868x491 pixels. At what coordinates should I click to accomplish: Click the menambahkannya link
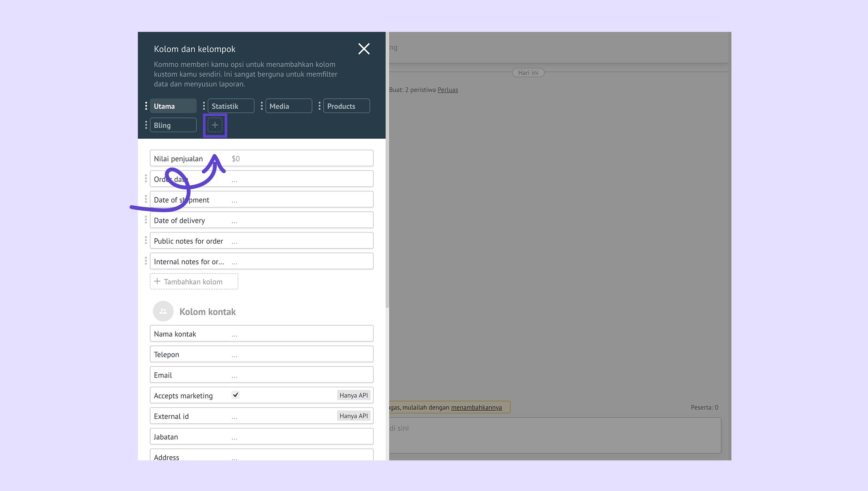click(476, 407)
